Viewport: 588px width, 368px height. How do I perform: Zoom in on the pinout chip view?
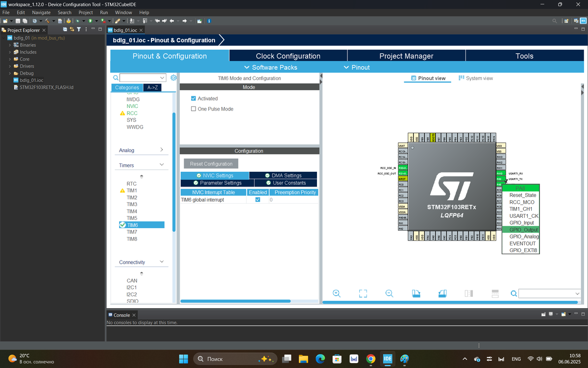point(337,293)
